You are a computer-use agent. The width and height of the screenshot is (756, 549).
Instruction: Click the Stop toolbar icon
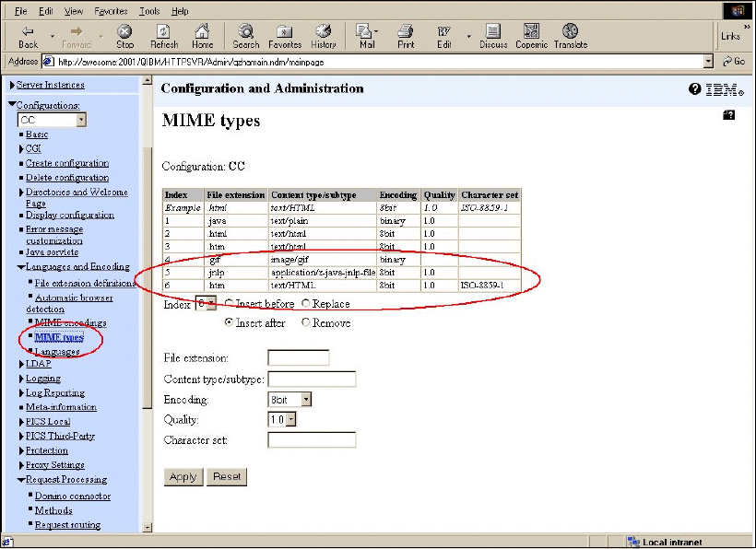pyautogui.click(x=124, y=33)
